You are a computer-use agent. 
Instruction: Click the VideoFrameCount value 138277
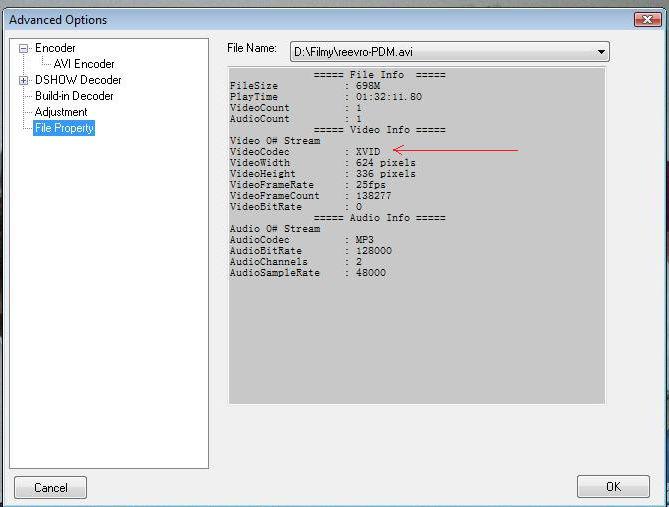pyautogui.click(x=374, y=196)
